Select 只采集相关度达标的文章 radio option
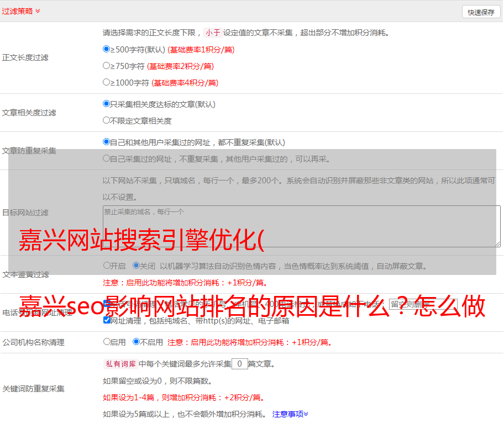This screenshot has height=424, width=504. 107,104
